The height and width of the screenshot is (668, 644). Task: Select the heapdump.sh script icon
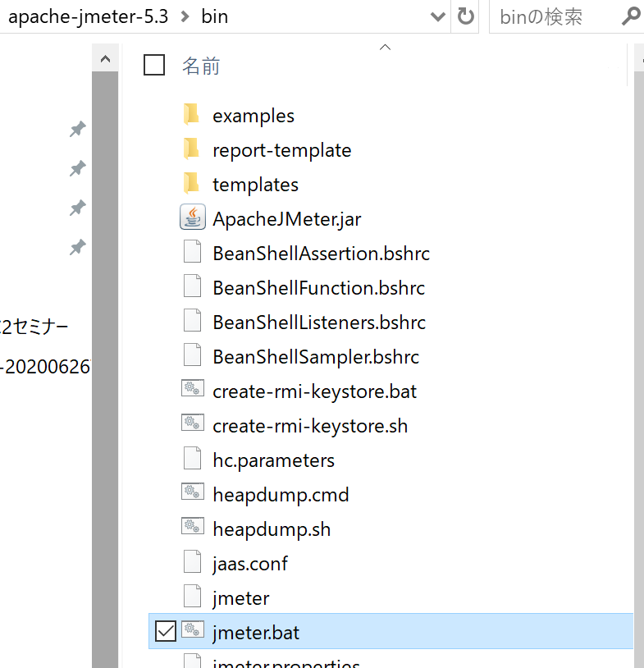point(193,526)
